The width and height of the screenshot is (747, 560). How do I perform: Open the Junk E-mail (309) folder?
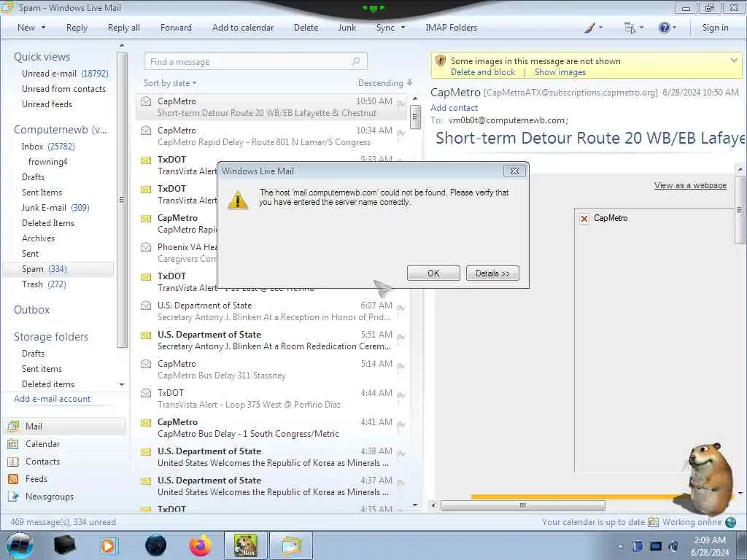[x=55, y=208]
